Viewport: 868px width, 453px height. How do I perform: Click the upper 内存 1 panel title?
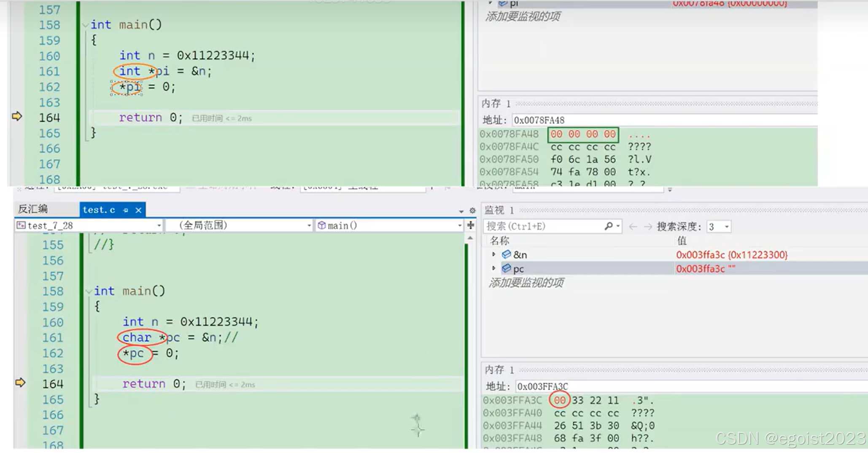(496, 104)
